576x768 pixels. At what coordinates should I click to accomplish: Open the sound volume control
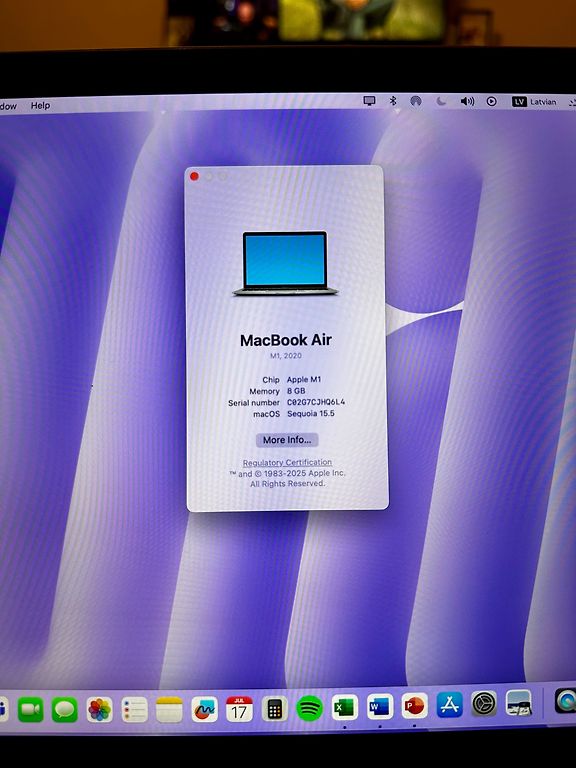click(x=467, y=101)
